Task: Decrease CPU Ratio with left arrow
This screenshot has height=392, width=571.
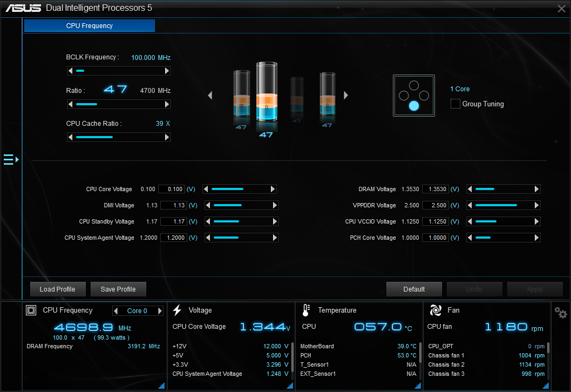Action: pos(70,104)
